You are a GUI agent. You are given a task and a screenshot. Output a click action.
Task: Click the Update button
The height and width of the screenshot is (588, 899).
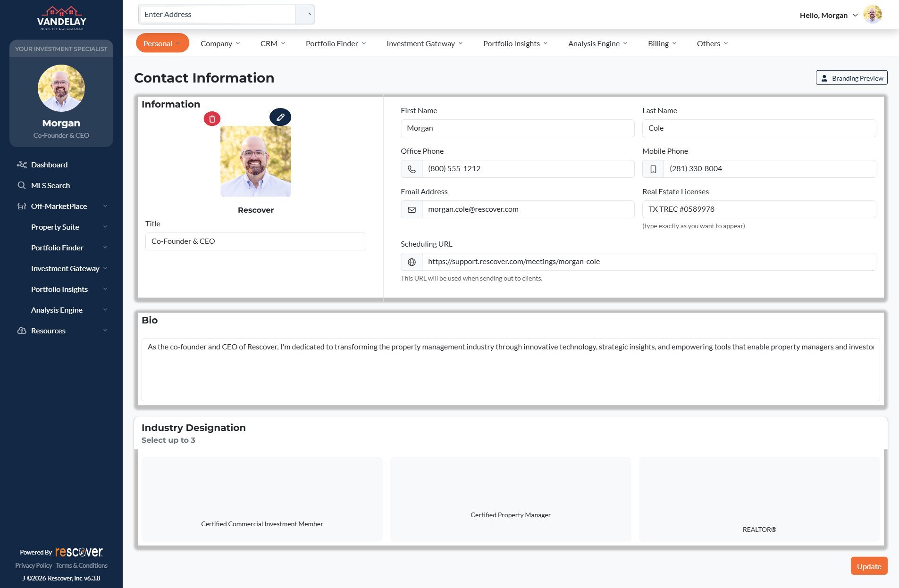point(869,566)
